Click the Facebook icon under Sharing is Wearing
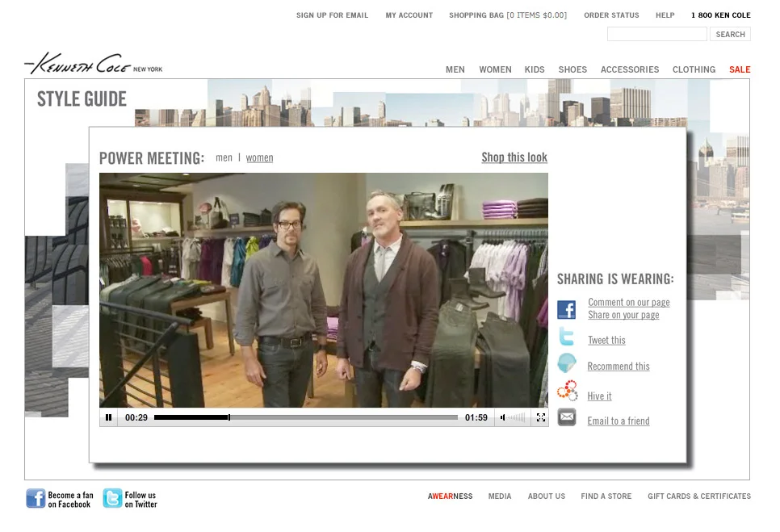 pyautogui.click(x=567, y=309)
